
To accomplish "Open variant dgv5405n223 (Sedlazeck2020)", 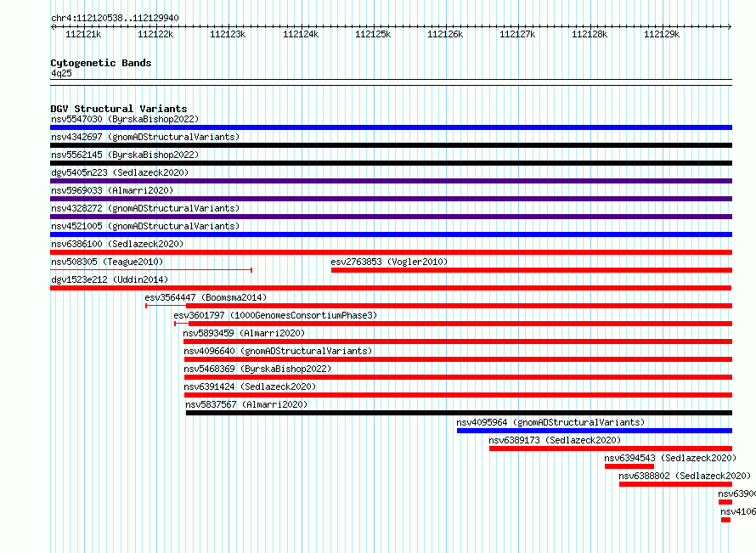I will tap(120, 172).
